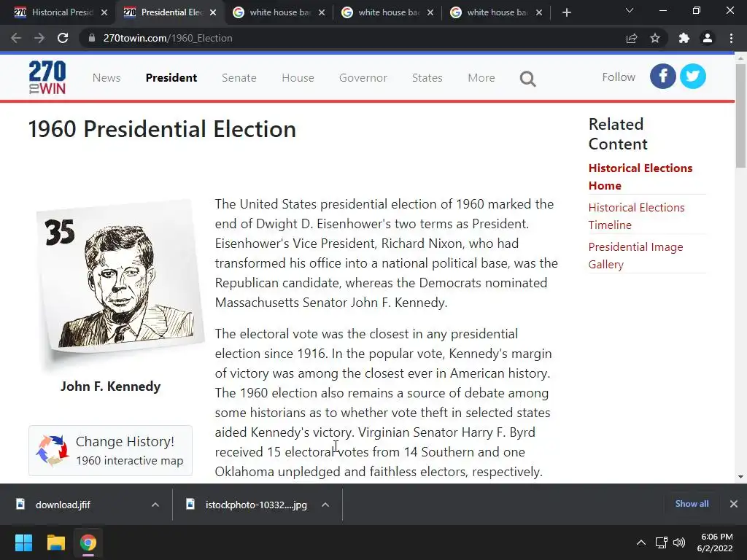Go back using browser back arrow
This screenshot has width=747, height=560.
(x=16, y=38)
